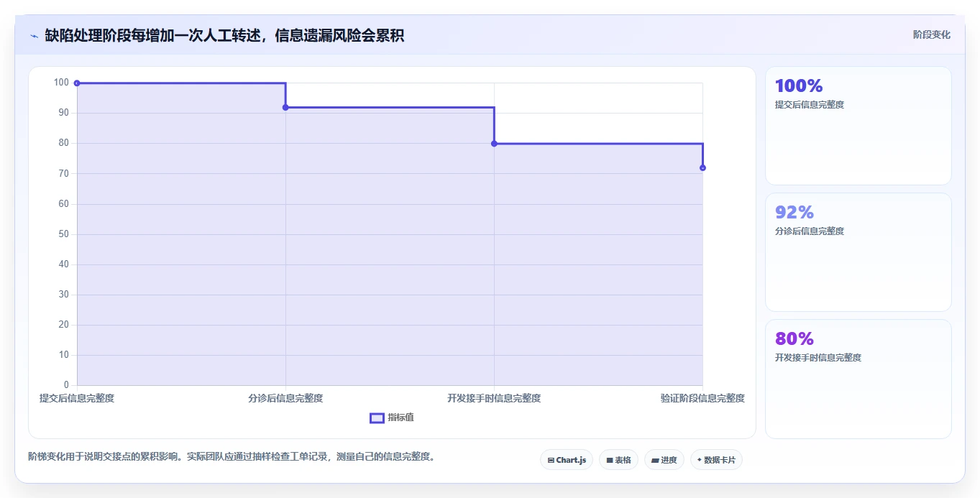Click the 开发接手时信息完整度 x-axis label
This screenshot has width=980, height=498.
tap(494, 398)
